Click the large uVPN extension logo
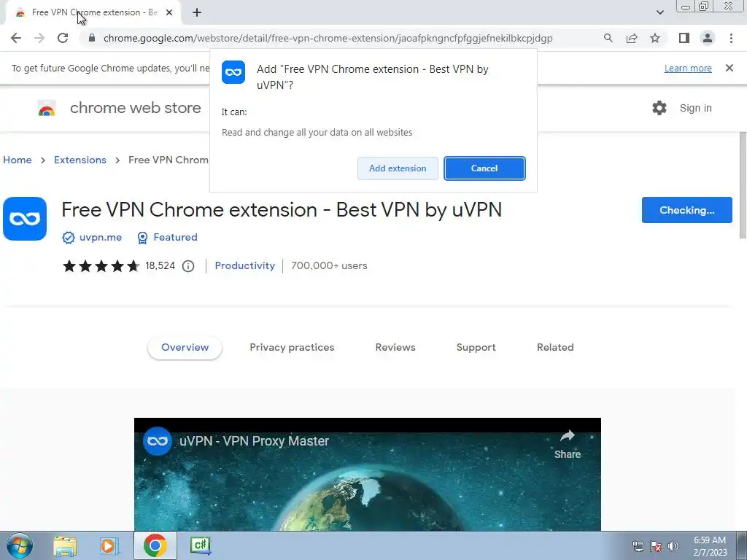The image size is (747, 560). 25,219
